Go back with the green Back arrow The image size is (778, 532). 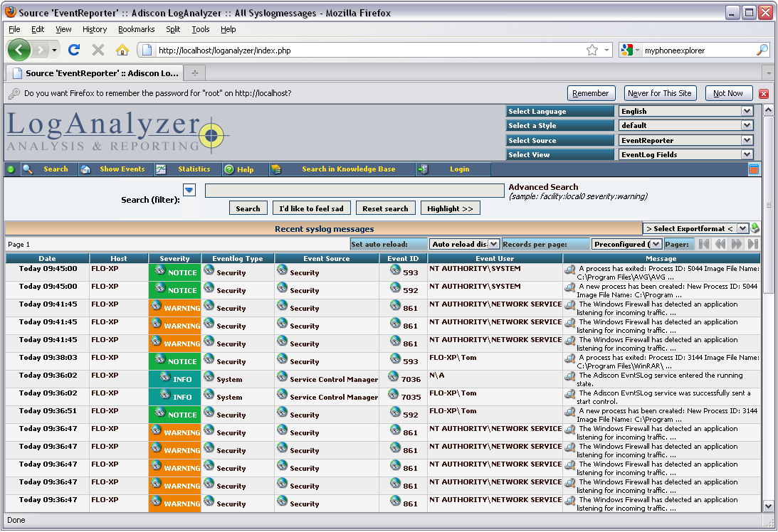pyautogui.click(x=19, y=50)
